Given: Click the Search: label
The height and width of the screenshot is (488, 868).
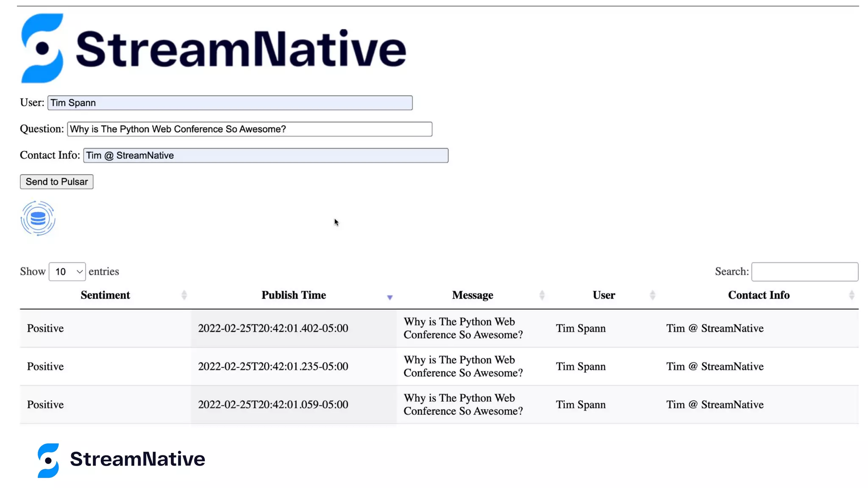Looking at the screenshot, I should click(732, 272).
